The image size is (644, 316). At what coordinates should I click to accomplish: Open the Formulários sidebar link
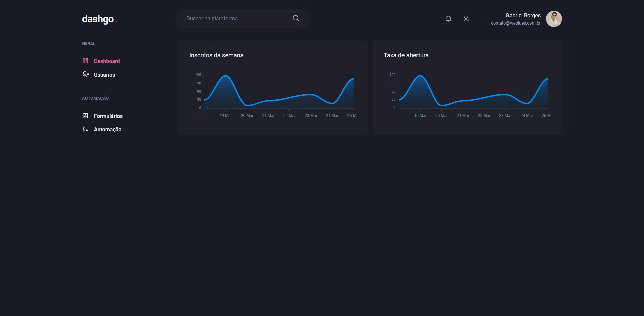[x=108, y=116]
